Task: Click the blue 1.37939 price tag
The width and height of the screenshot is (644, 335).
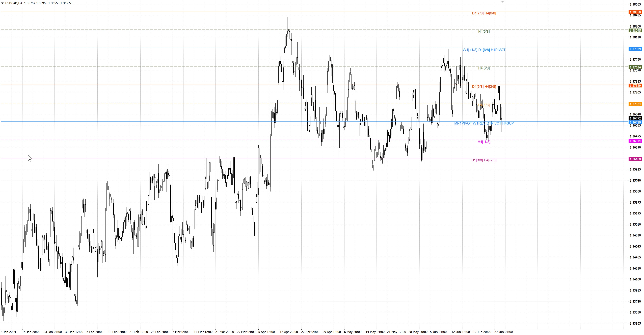Action: (635, 49)
